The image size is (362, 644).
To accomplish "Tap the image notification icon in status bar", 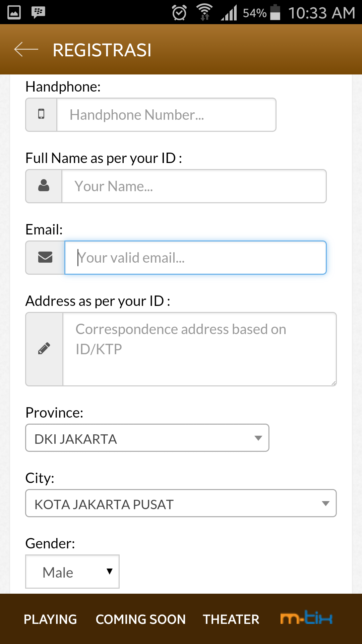I will click(x=14, y=12).
